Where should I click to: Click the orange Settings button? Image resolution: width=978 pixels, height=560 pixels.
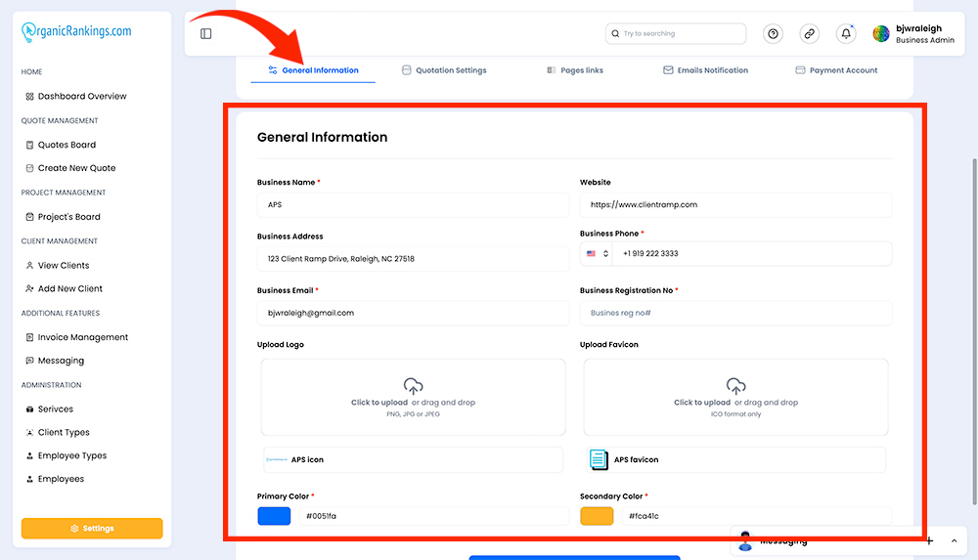tap(92, 528)
